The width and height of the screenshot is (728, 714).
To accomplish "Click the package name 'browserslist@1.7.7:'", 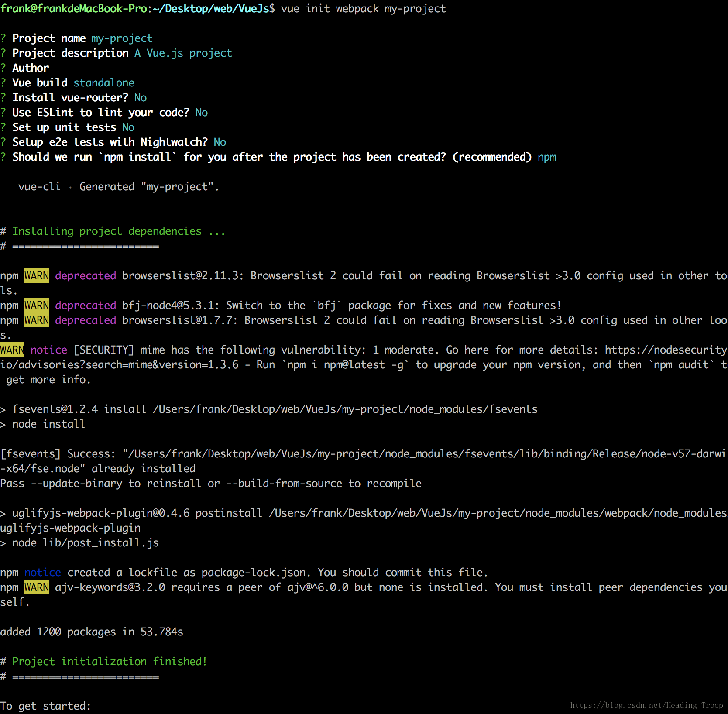I will coord(180,320).
